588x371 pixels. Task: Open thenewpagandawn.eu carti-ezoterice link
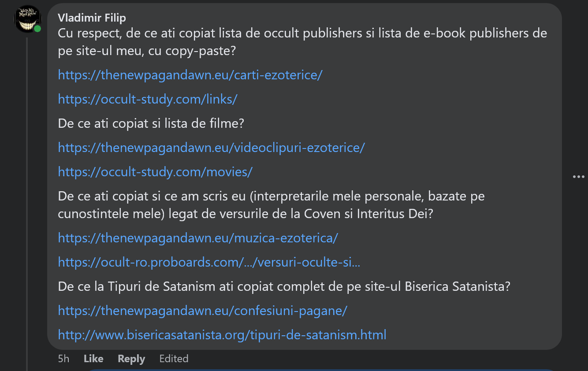pos(190,75)
